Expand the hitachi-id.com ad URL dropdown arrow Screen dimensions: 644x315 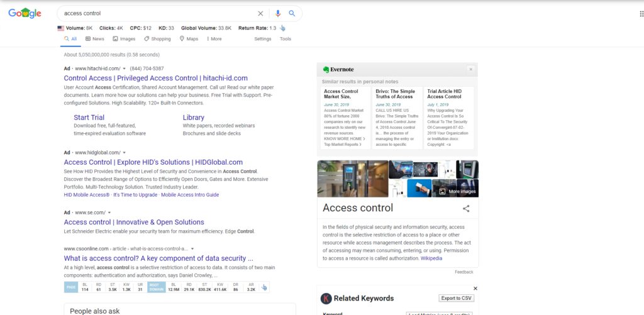[124, 69]
